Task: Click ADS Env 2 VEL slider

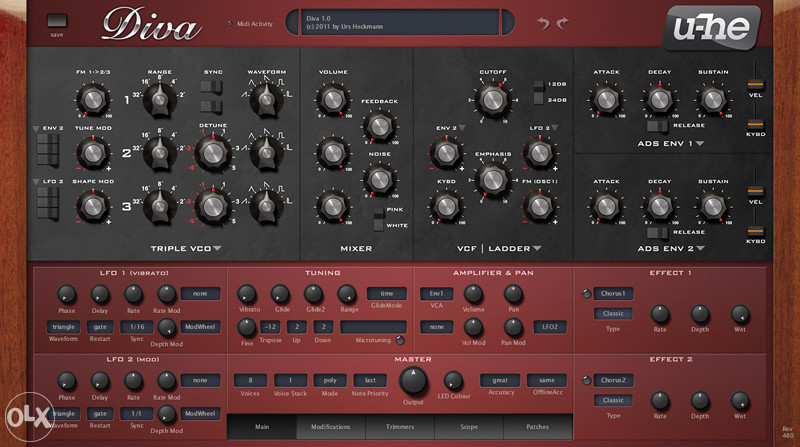Action: [755, 191]
